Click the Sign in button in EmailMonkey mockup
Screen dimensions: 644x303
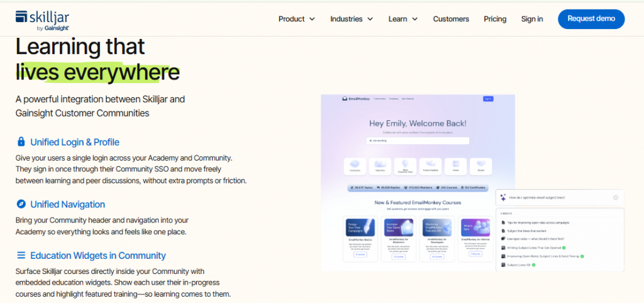[x=488, y=99]
